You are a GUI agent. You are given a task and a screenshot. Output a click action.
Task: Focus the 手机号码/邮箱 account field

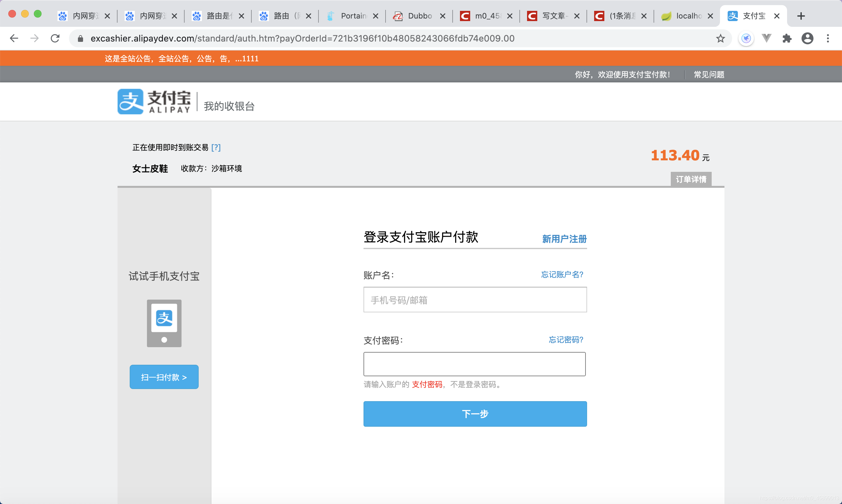(x=475, y=300)
